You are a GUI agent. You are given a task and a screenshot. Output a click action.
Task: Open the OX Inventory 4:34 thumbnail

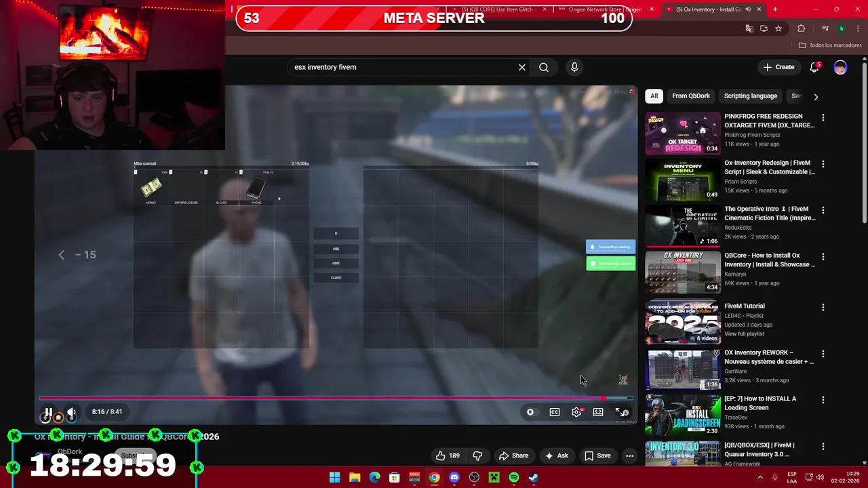point(683,272)
